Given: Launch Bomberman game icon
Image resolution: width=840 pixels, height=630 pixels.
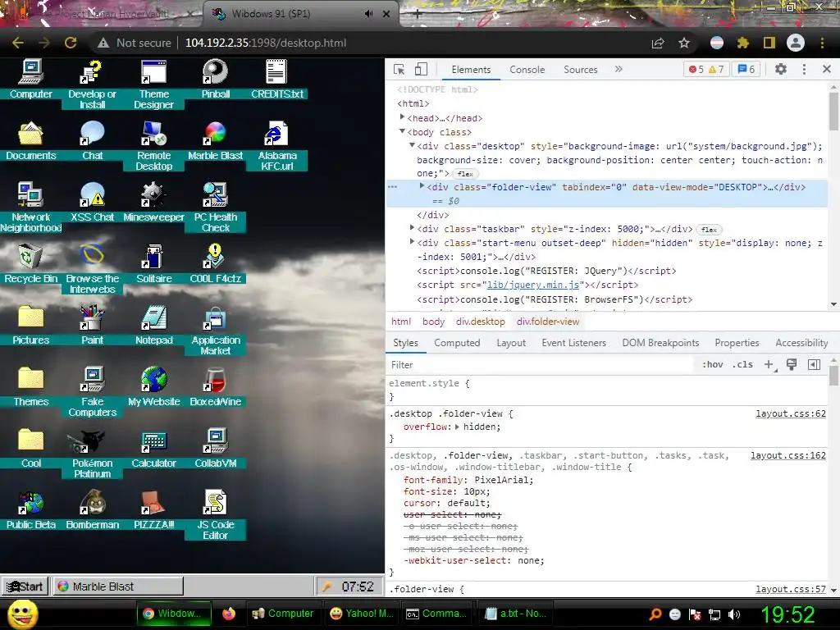Looking at the screenshot, I should pos(92,510).
